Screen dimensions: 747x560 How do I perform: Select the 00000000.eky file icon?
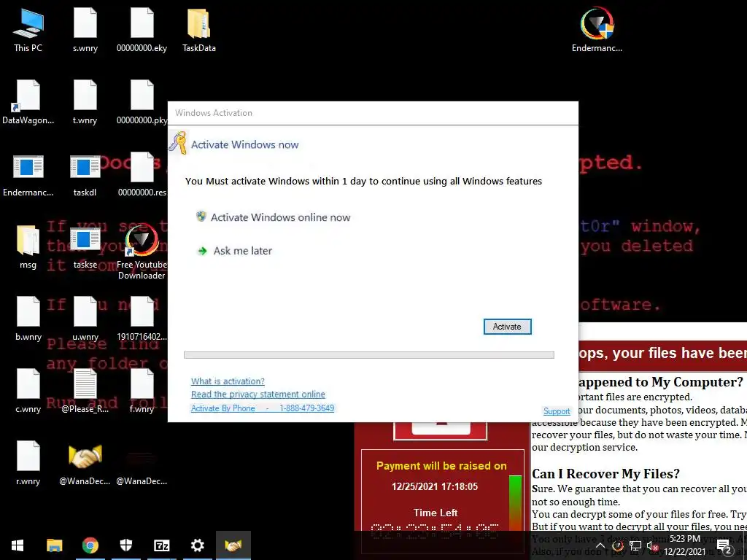point(142,30)
